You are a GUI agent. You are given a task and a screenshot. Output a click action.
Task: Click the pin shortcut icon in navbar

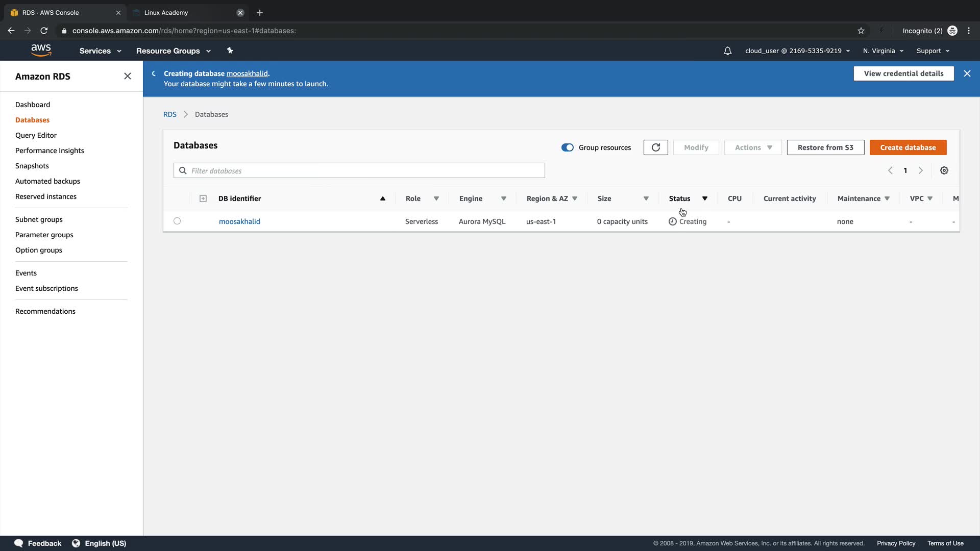(230, 51)
